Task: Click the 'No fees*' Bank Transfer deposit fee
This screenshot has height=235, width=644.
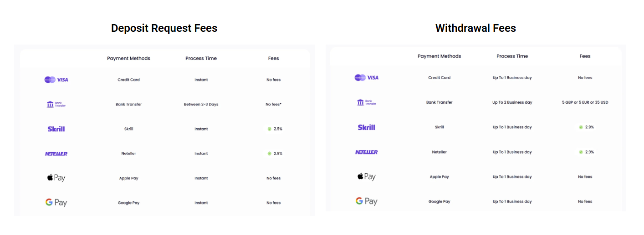Action: click(273, 104)
